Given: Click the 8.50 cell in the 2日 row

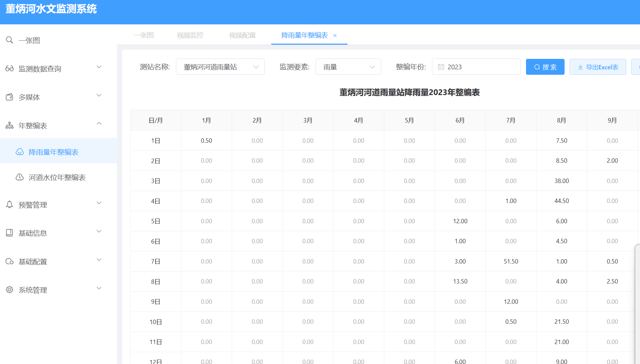Looking at the screenshot, I should 562,161.
